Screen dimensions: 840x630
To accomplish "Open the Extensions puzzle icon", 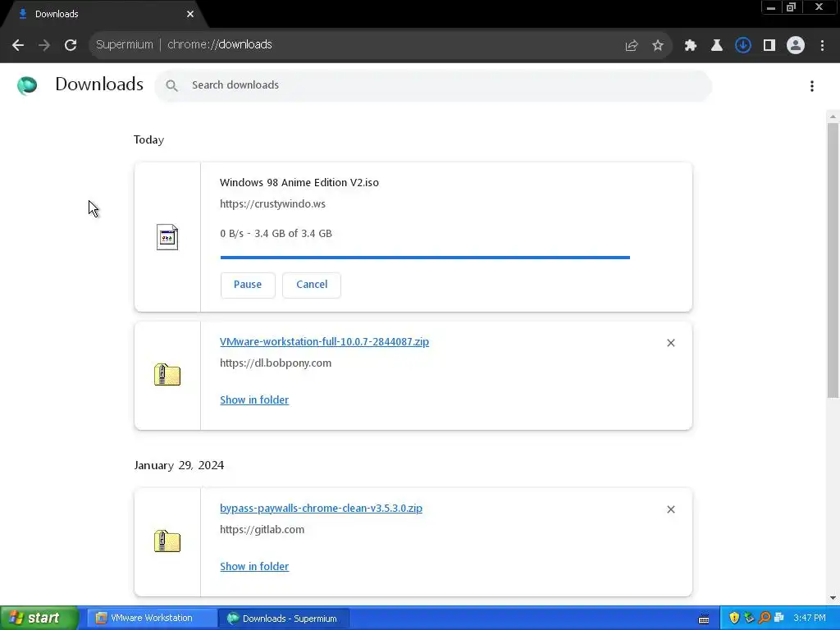I will (691, 46).
